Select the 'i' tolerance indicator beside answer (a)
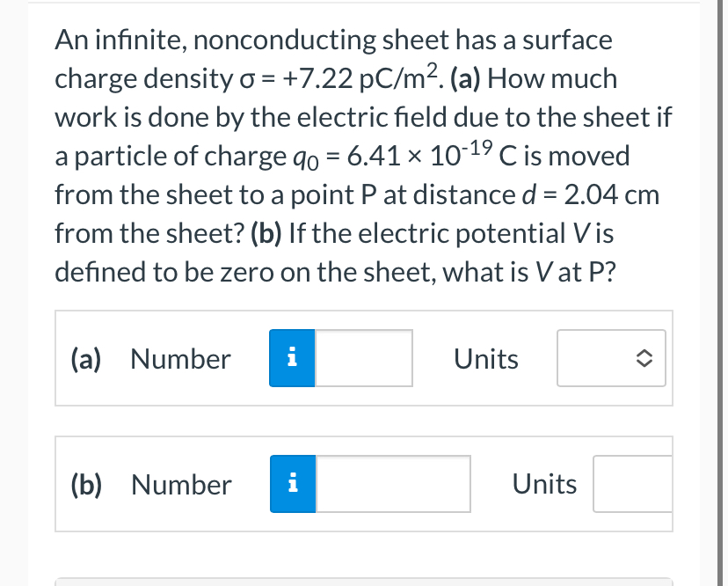Image resolution: width=728 pixels, height=586 pixels. [x=292, y=358]
